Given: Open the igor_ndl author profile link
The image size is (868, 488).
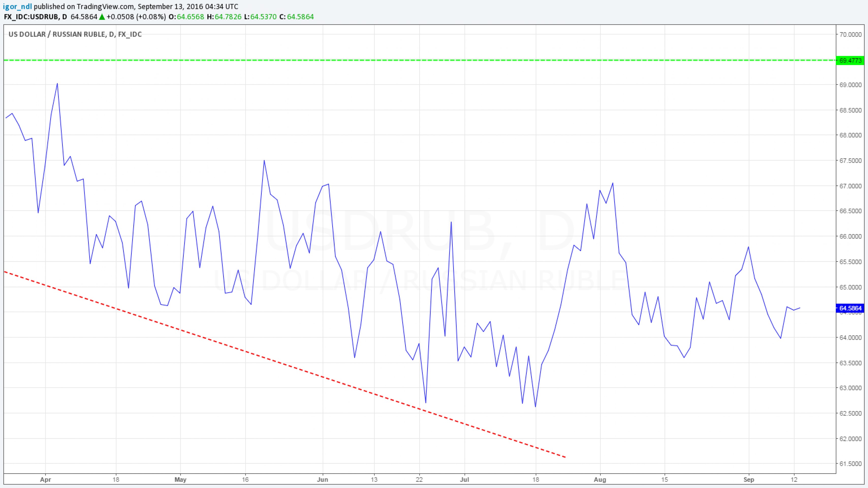Looking at the screenshot, I should click(18, 7).
